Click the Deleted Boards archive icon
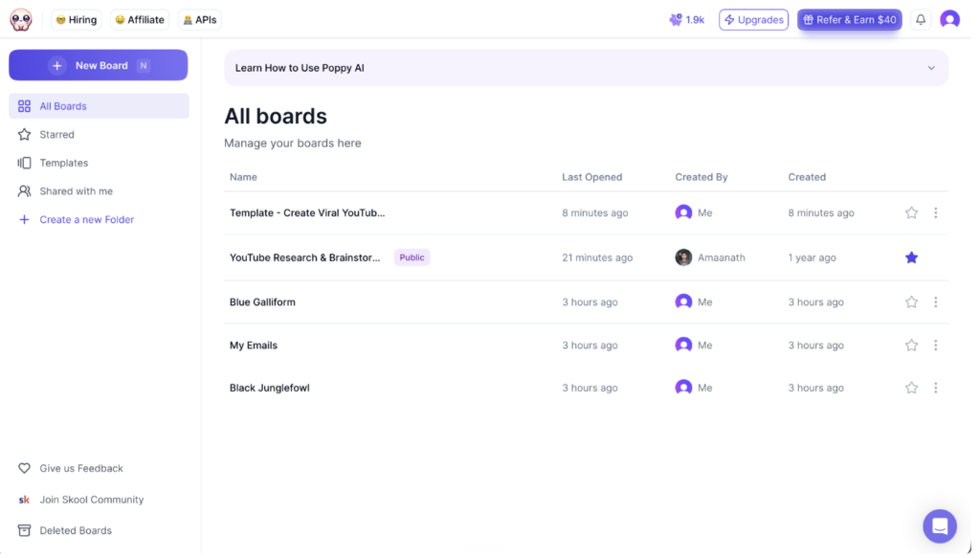This screenshot has height=558, width=980. click(x=24, y=530)
